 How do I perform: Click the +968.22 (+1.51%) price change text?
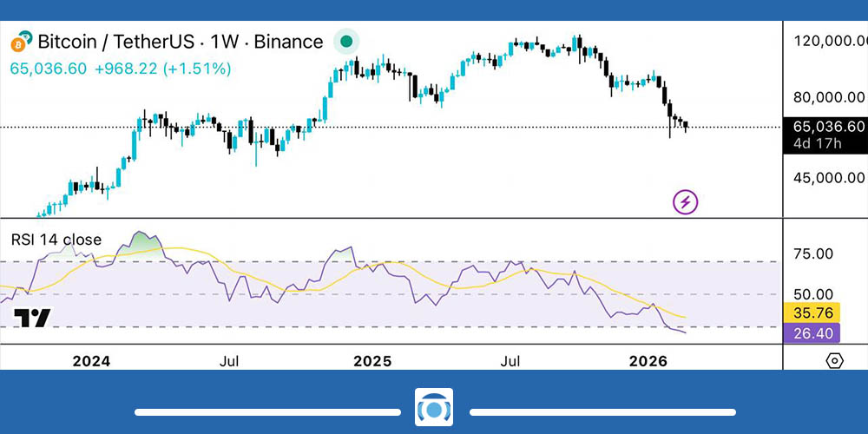tap(163, 68)
